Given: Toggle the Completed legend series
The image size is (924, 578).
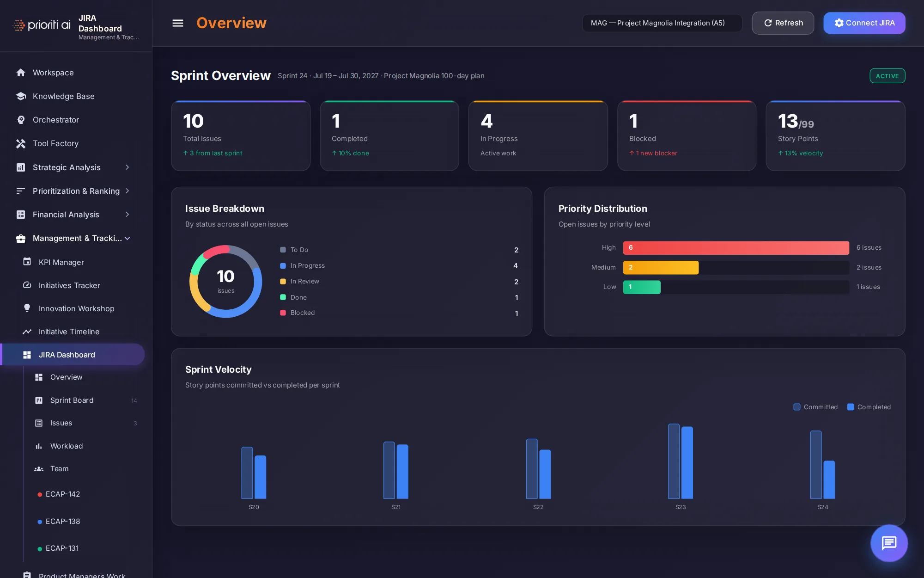Looking at the screenshot, I should coord(869,407).
